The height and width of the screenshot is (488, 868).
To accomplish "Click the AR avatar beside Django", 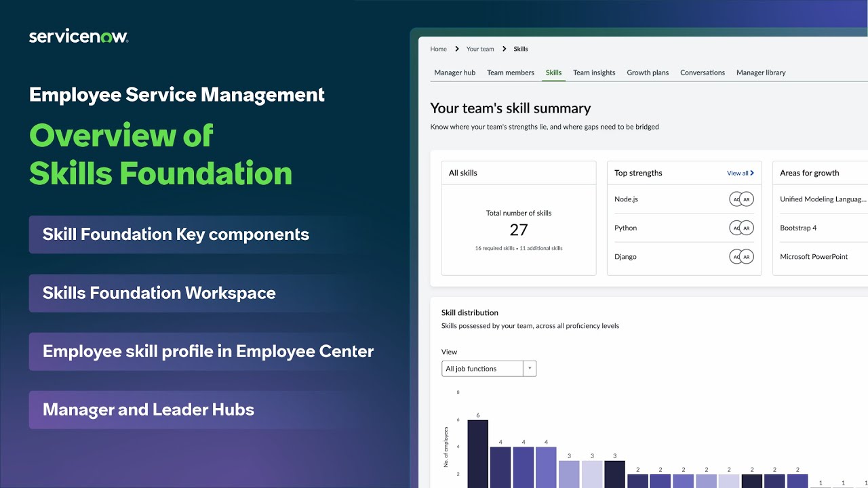I will click(x=747, y=256).
